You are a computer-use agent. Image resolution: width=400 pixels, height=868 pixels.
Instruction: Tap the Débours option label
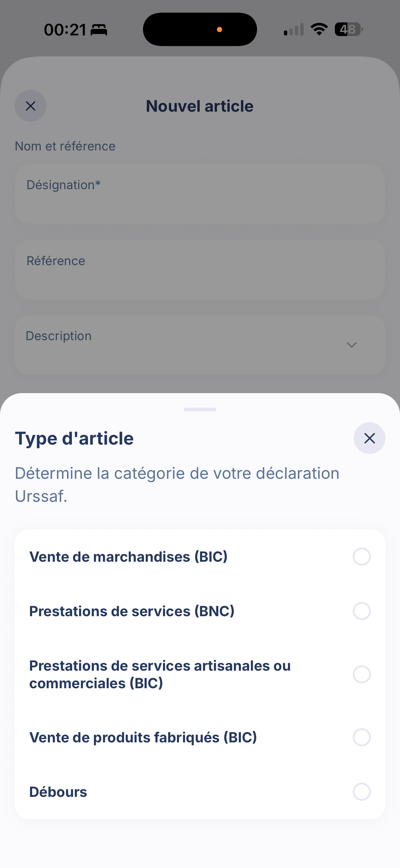[58, 791]
